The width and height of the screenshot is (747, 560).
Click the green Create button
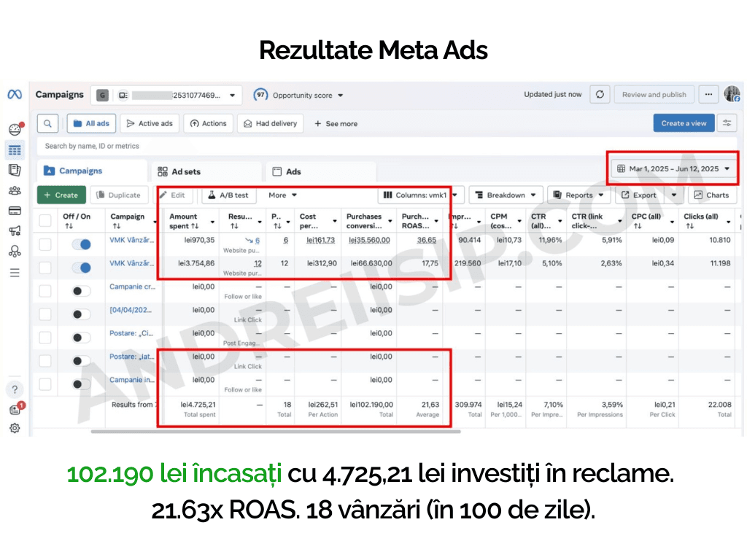(x=61, y=195)
